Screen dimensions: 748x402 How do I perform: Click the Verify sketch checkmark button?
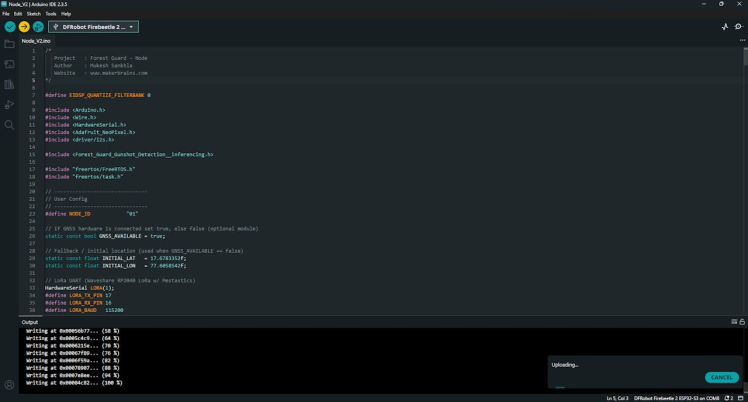click(10, 27)
